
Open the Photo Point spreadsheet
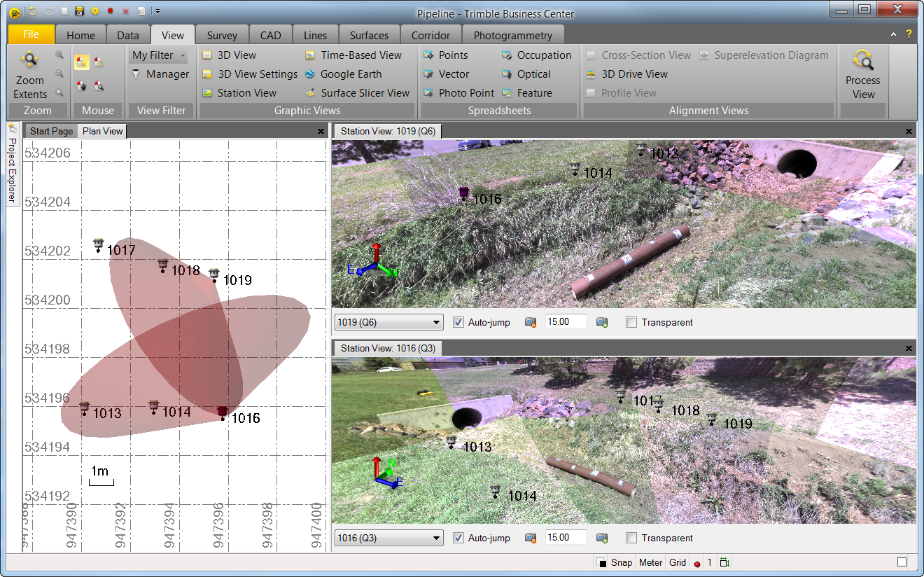point(465,93)
